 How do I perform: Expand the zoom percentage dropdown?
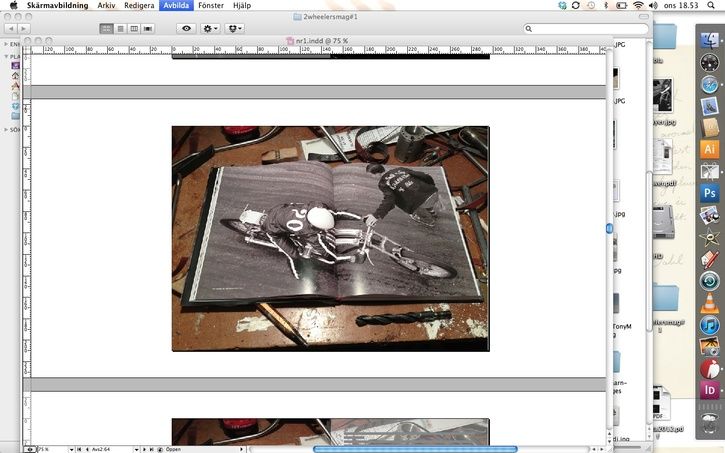click(71, 449)
